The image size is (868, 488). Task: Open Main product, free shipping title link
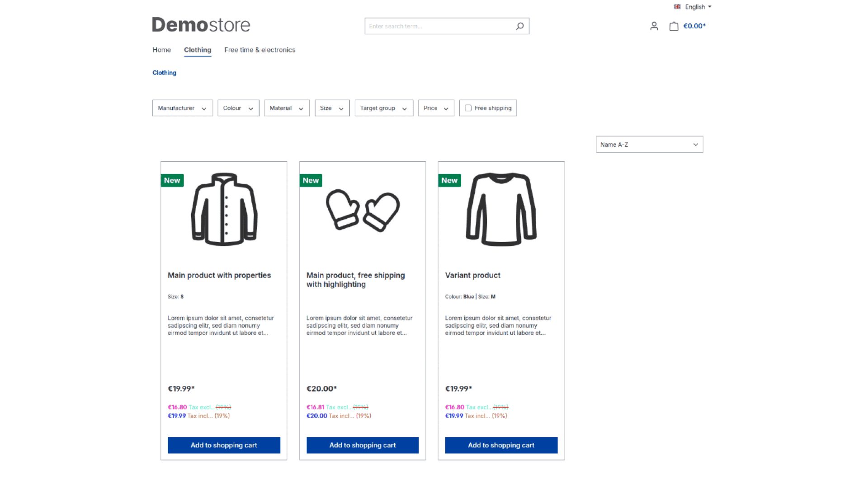click(356, 280)
